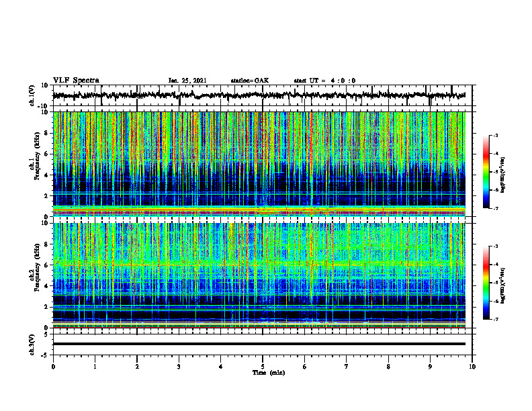
Task: Click the "0" tick on the time axis
Action: 53,367
